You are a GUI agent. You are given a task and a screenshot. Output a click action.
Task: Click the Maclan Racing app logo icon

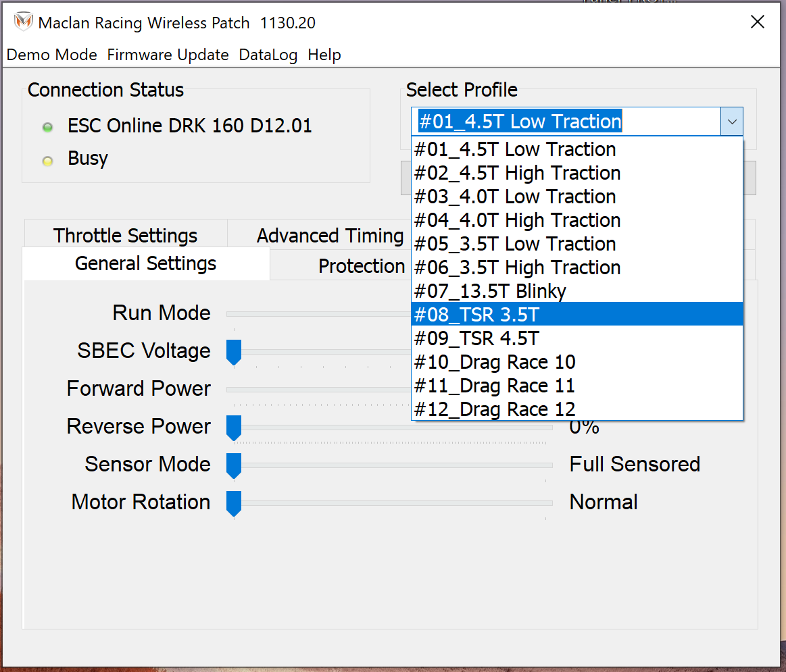click(x=23, y=22)
